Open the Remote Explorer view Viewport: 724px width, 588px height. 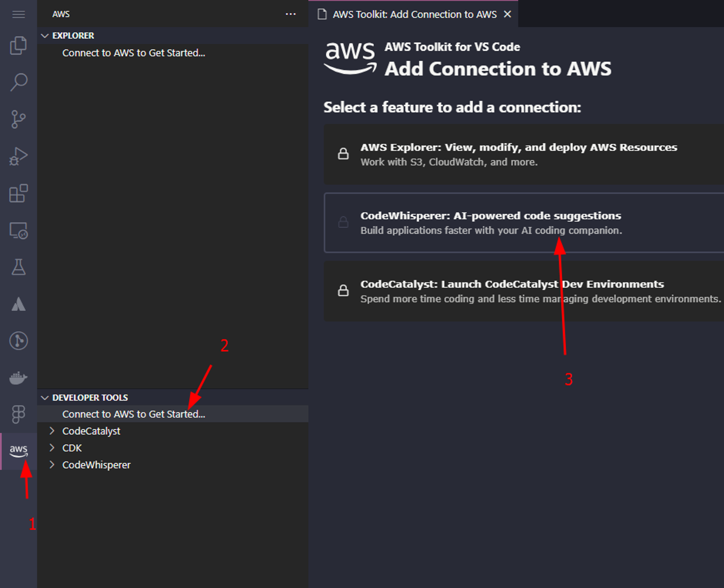(18, 230)
